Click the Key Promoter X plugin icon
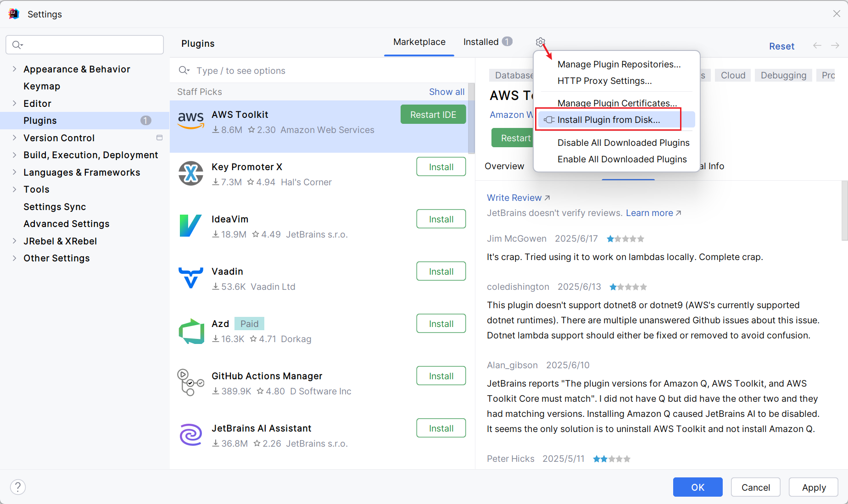Screen dimensions: 848x504 [191, 173]
